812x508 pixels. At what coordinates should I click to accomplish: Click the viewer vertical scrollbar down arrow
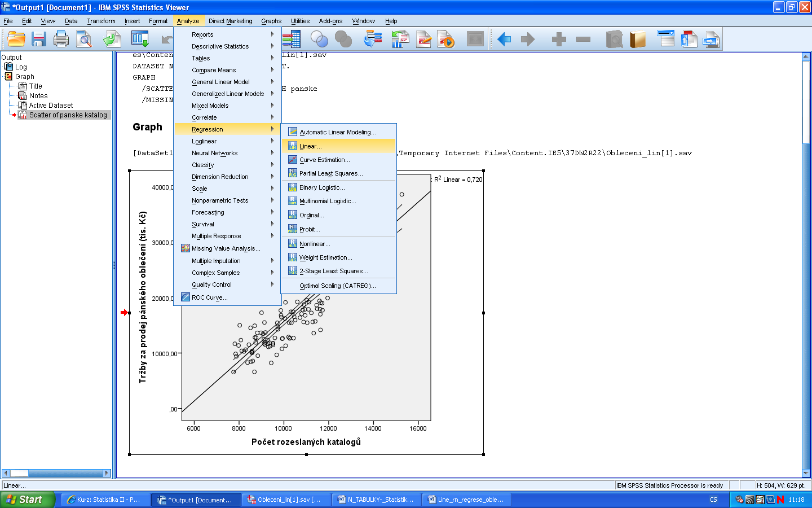coord(806,473)
